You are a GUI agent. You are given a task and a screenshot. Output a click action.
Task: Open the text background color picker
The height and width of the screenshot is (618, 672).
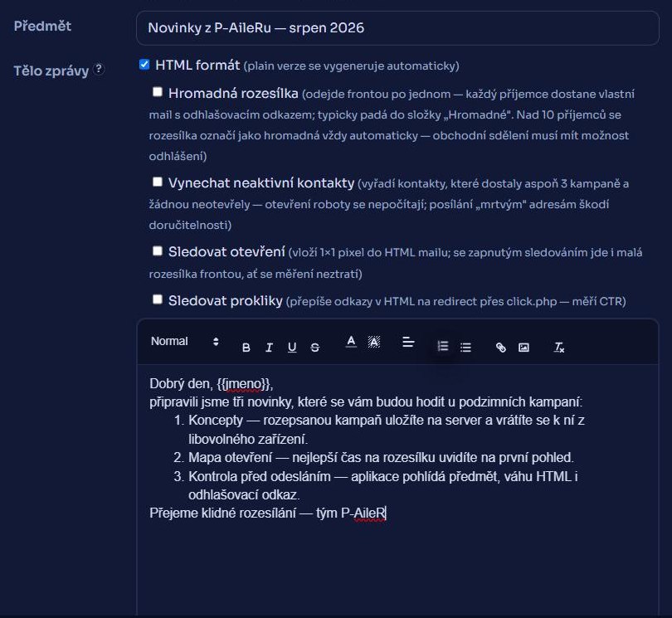373,342
